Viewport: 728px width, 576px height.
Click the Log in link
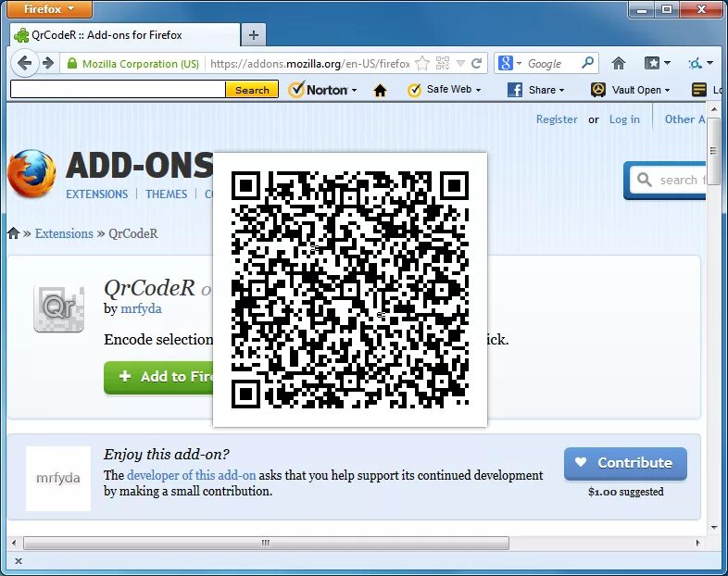[624, 119]
